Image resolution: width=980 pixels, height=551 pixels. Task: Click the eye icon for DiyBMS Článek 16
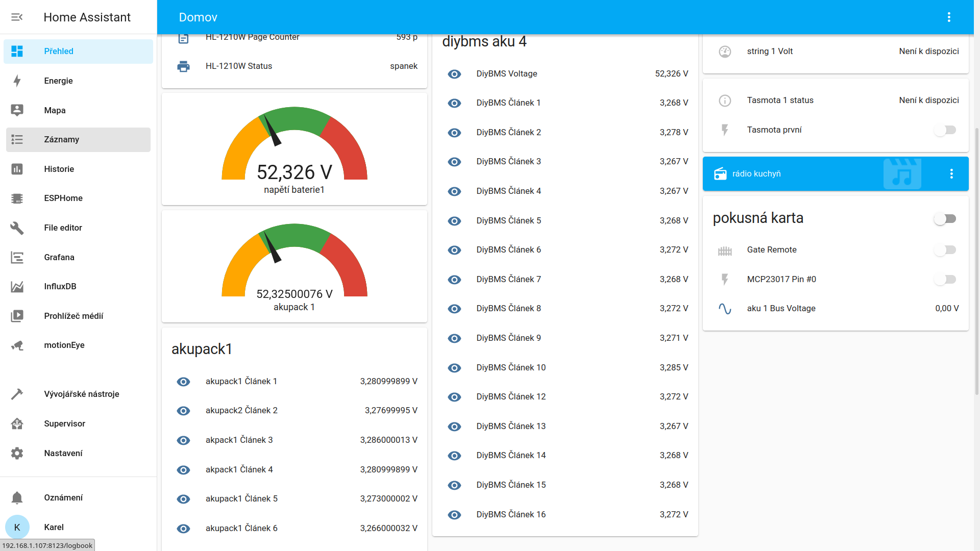pos(454,515)
